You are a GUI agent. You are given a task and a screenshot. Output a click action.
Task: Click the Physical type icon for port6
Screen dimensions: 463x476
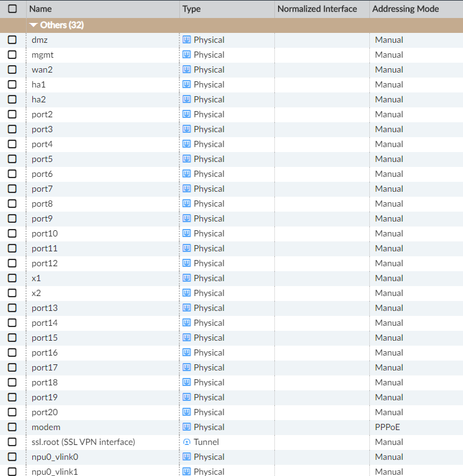[x=187, y=174]
